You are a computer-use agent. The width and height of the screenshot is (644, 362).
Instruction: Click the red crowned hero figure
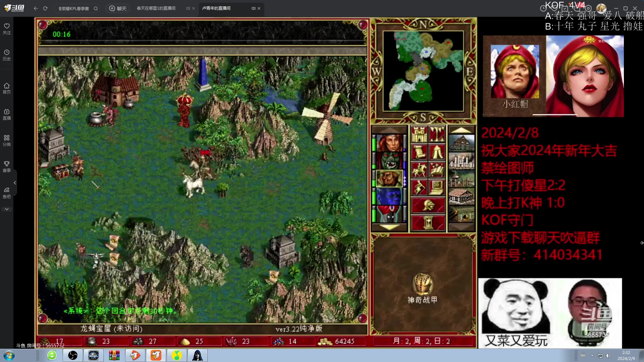click(x=184, y=110)
